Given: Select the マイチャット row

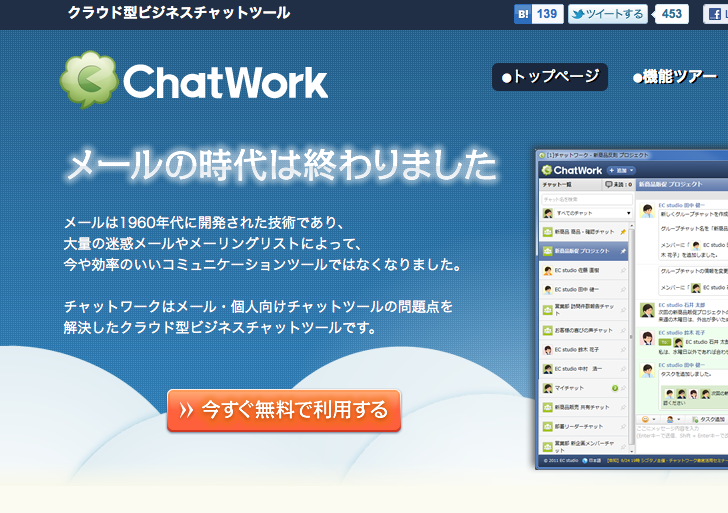Looking at the screenshot, I should [x=584, y=388].
